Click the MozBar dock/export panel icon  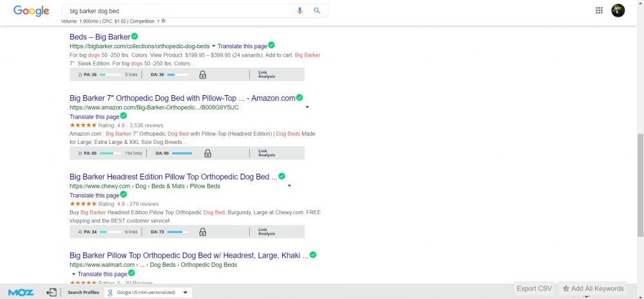(52, 293)
